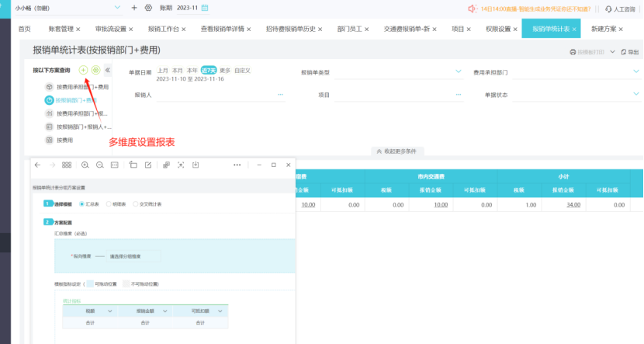Click zoom out icon in image viewer toolbar

(99, 165)
